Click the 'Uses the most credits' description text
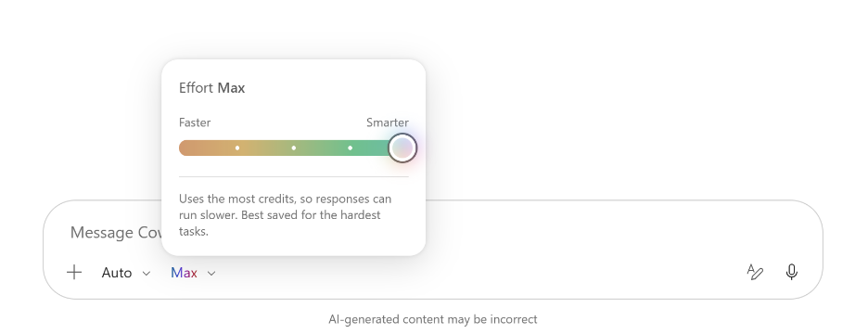This screenshot has height=334, width=868. pos(285,215)
